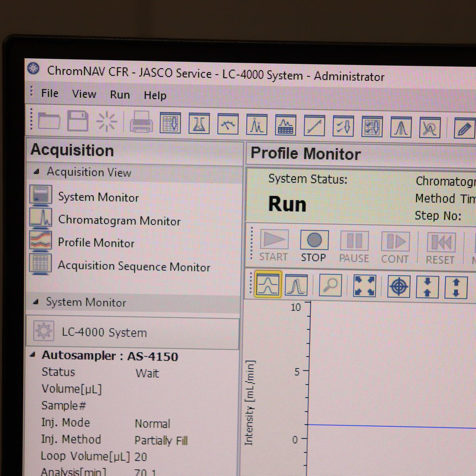The image size is (476, 476).
Task: Select System Monitor in Acquisition View
Action: 98,197
